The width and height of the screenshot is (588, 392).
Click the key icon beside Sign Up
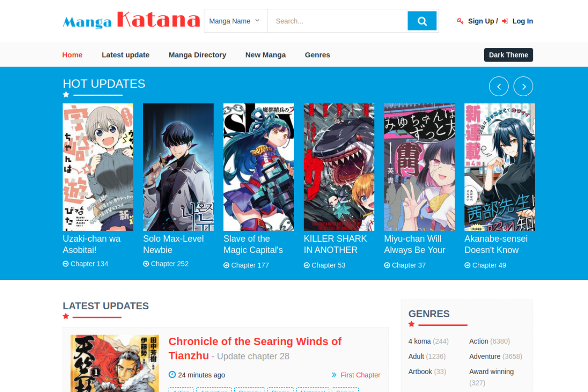point(460,21)
